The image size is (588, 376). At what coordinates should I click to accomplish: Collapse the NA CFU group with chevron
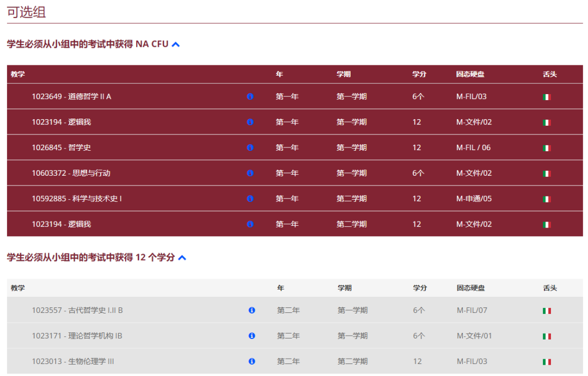pyautogui.click(x=175, y=44)
